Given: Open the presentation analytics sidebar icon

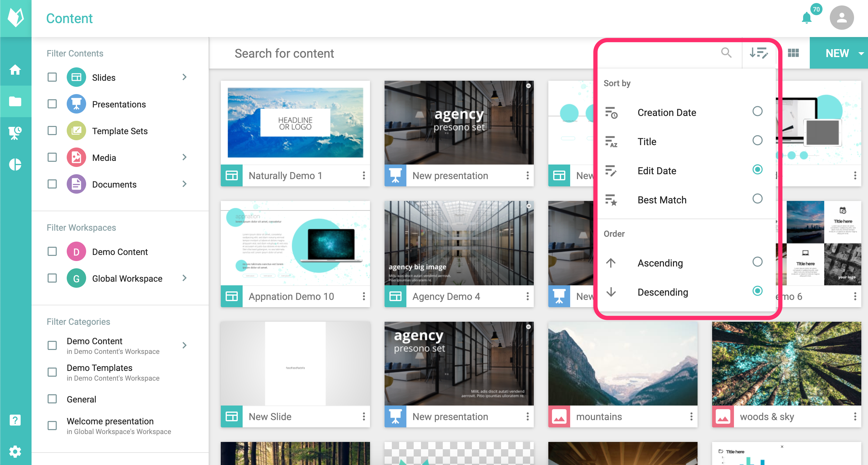Looking at the screenshot, I should click(x=15, y=133).
